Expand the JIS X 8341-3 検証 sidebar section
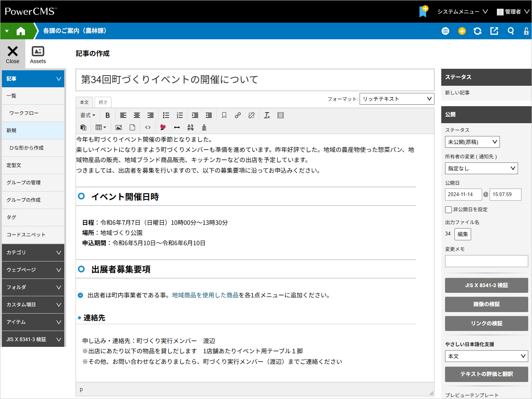Image resolution: width=532 pixels, height=399 pixels. pos(33,339)
